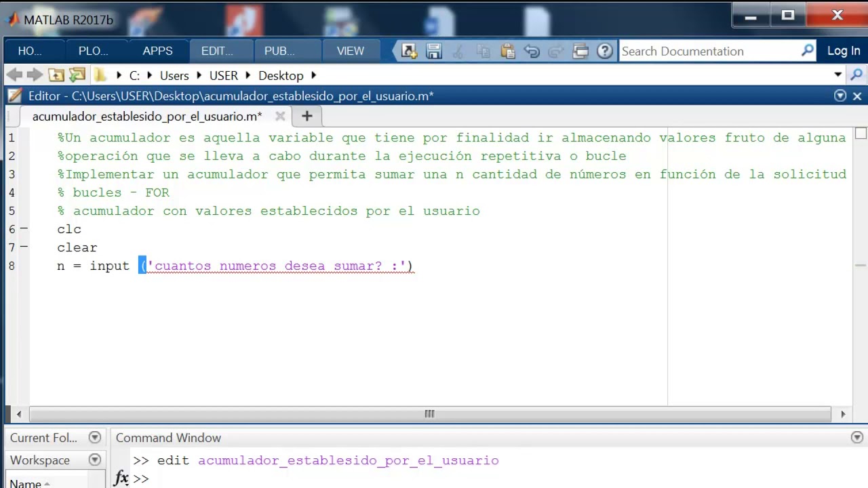Screen dimensions: 868x488
Task: Expand the arrow after Desktop in the path
Action: pos(314,75)
